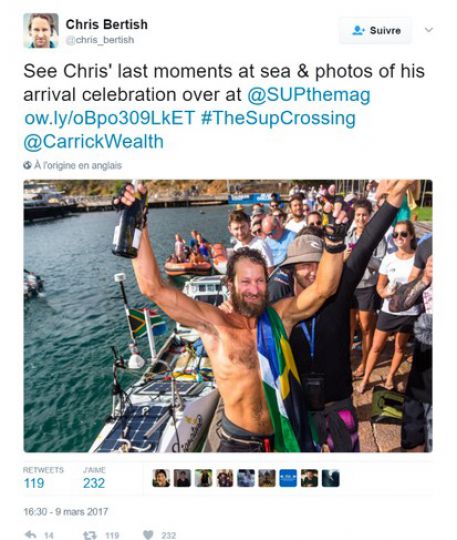Open the tweet's celebration photo
The height and width of the screenshot is (540, 457).
pyautogui.click(x=228, y=316)
